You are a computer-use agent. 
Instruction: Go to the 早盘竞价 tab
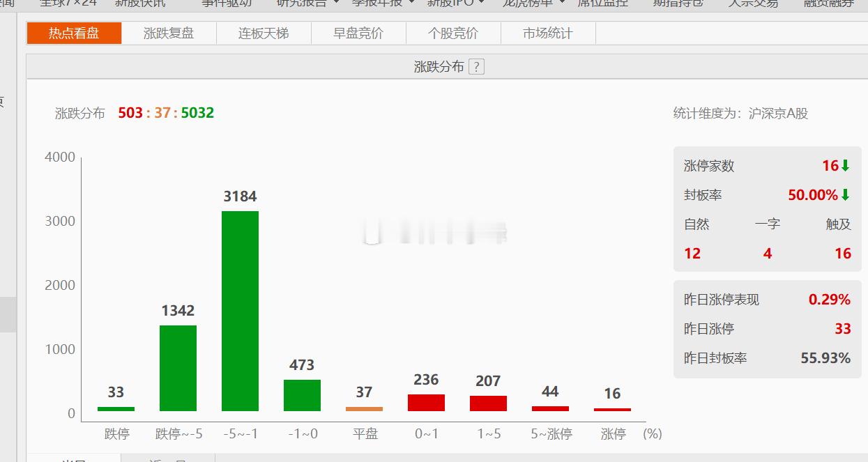358,33
